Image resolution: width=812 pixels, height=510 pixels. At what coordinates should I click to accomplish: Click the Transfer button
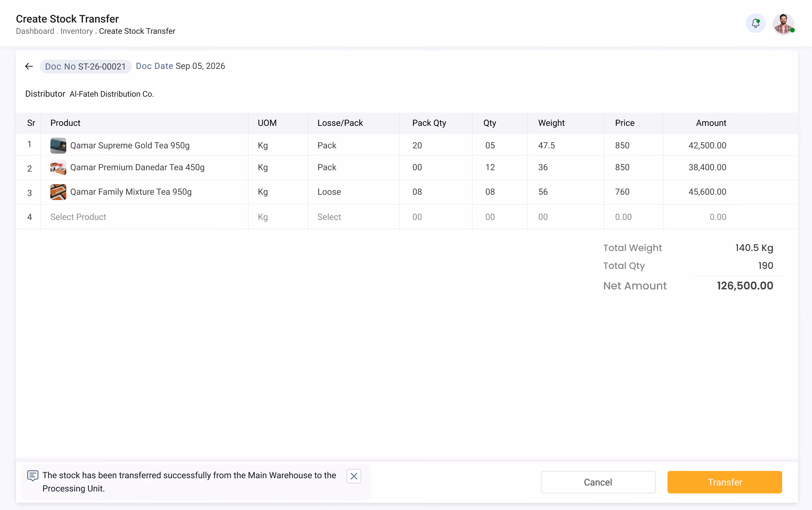click(x=724, y=482)
